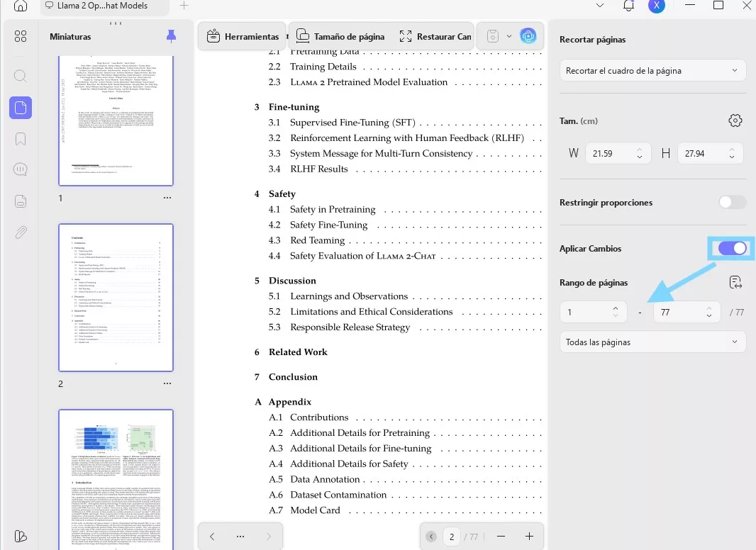Switch to the Llama 2 Op...hat Models tab
This screenshot has height=550, width=756.
[x=105, y=6]
